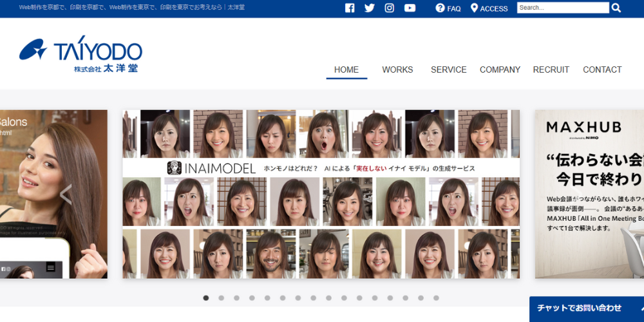The height and width of the screenshot is (322, 644).
Task: Select the first carousel pagination dot
Action: (x=206, y=298)
